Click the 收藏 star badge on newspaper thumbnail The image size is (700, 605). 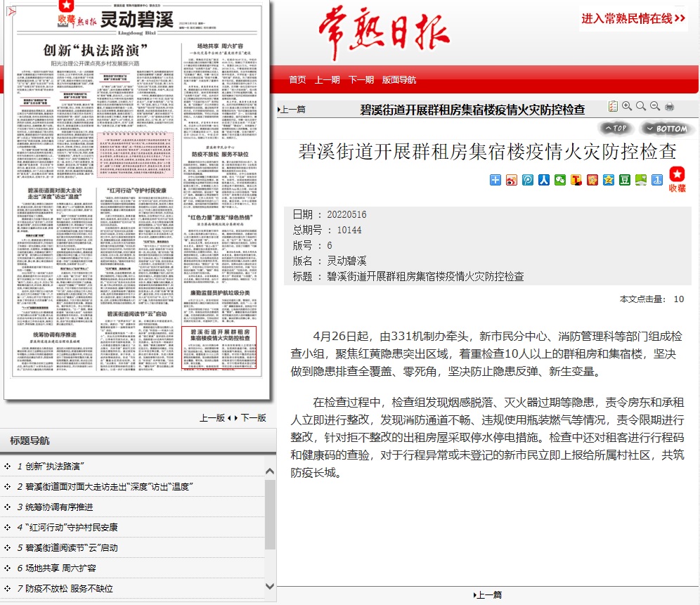coord(67,12)
